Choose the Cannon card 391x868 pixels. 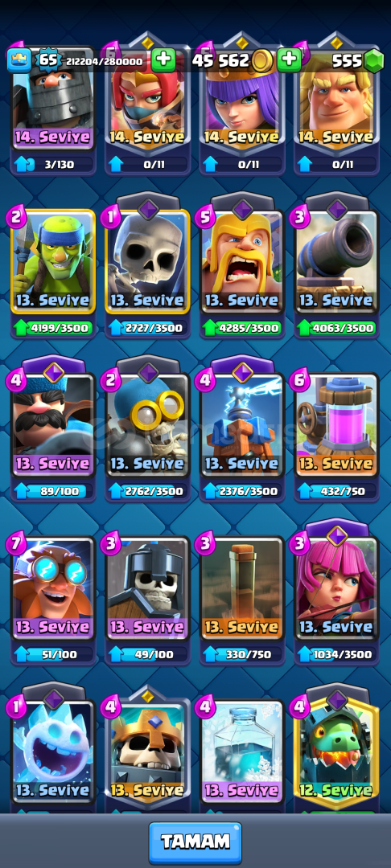coord(337,261)
